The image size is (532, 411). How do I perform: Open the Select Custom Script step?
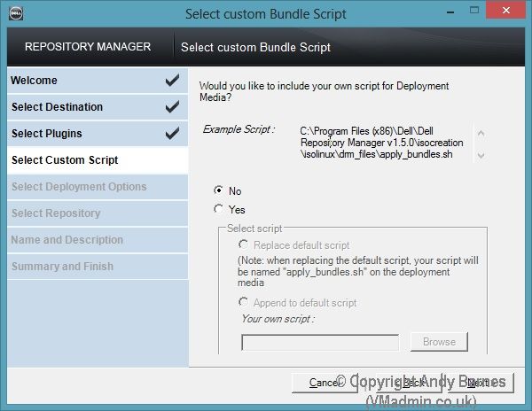65,160
